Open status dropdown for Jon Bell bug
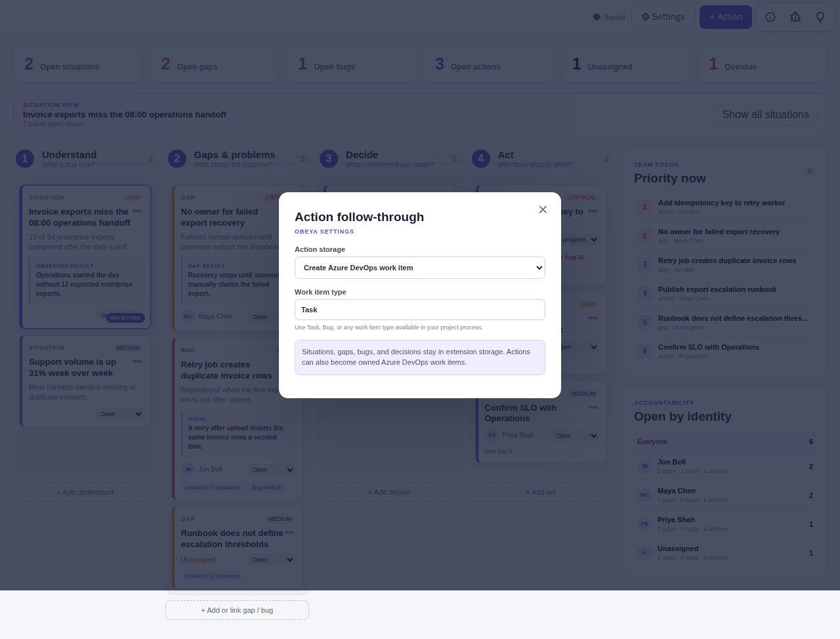Screen dimensions: 840x639 273,470
